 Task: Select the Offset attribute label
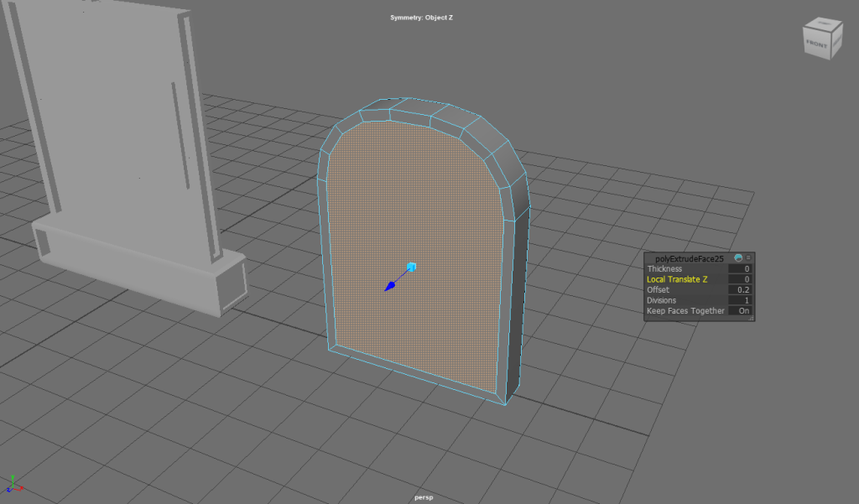tap(658, 290)
